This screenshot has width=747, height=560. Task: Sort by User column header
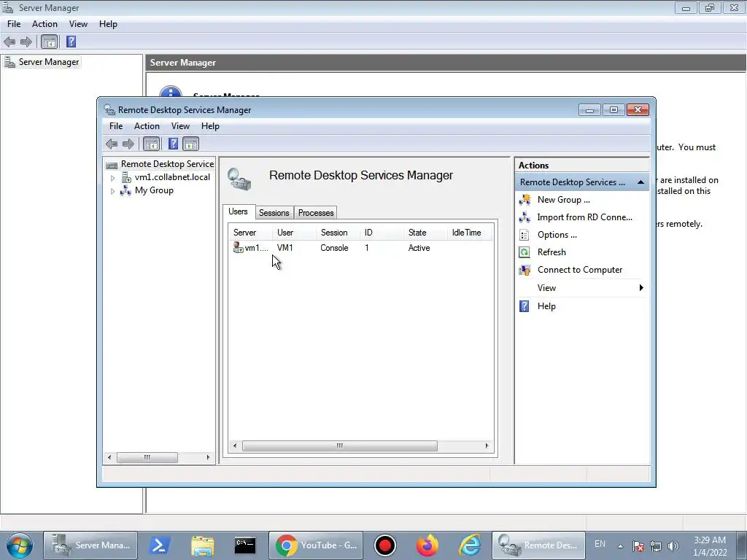click(x=294, y=233)
